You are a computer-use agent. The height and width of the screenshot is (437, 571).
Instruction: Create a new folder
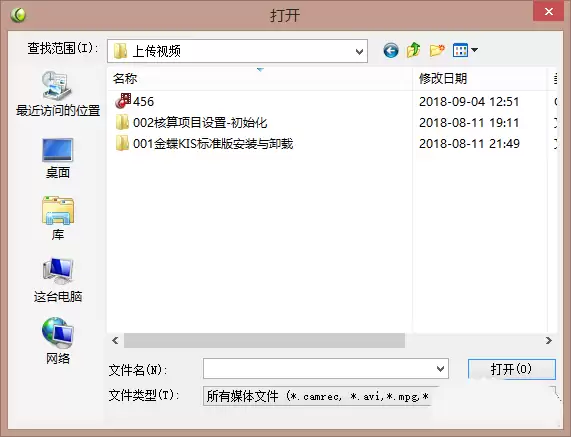pyautogui.click(x=437, y=50)
